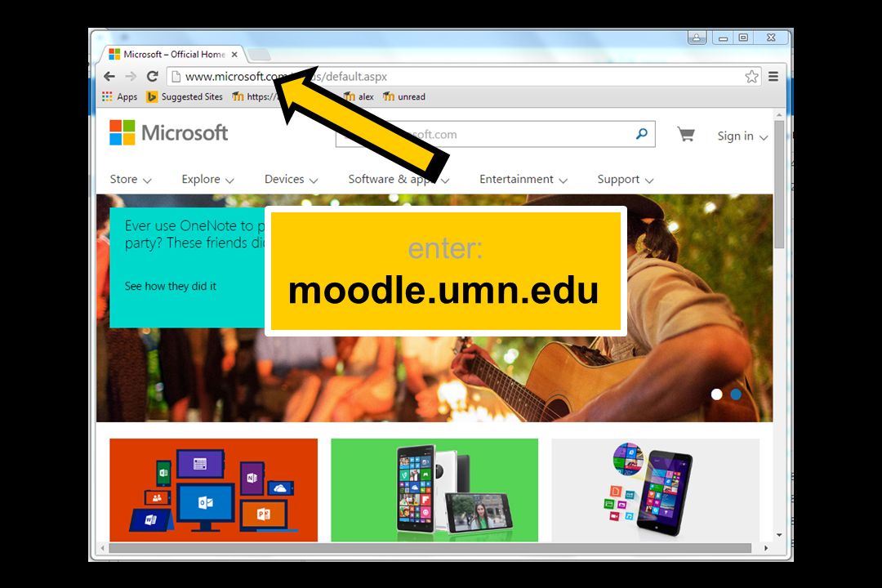882x588 pixels.
Task: Click the vertical scrollbar thumb
Action: click(779, 184)
